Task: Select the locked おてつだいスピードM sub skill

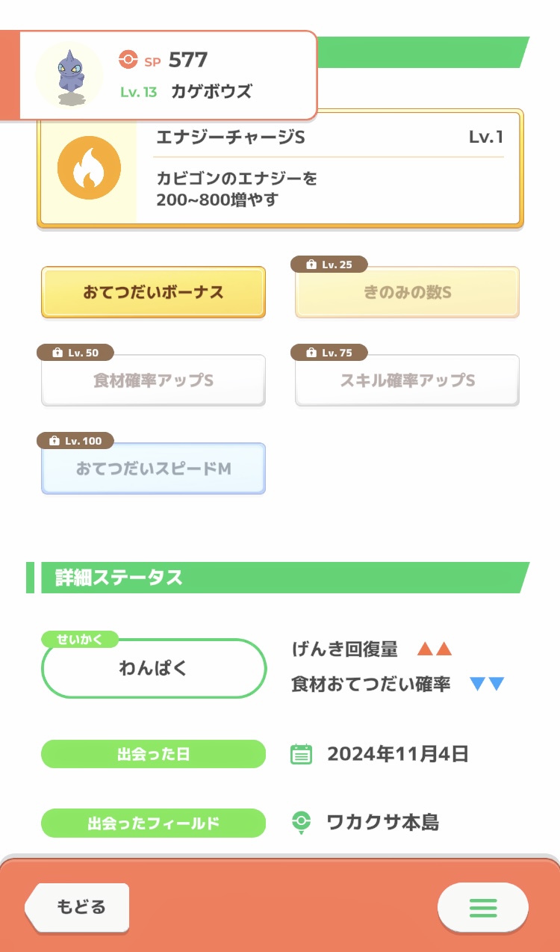Action: 153,469
